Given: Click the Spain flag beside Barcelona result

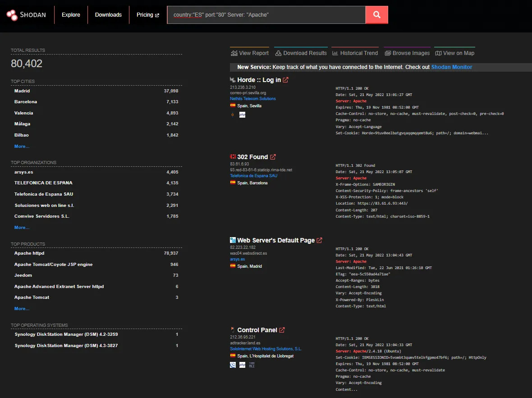Looking at the screenshot, I should [233, 183].
